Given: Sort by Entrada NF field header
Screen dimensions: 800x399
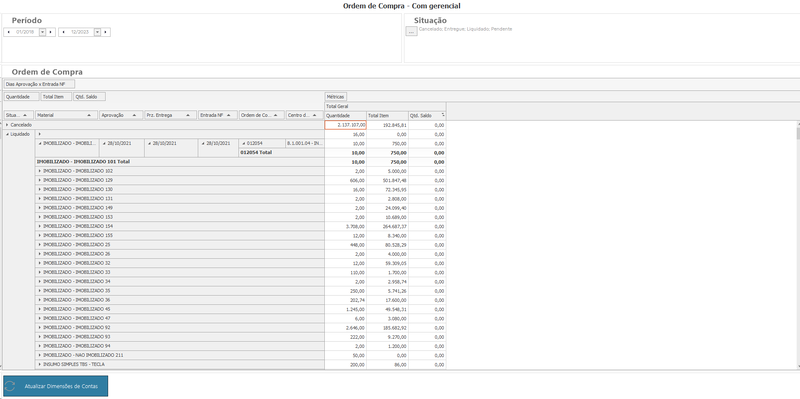Looking at the screenshot, I should point(218,115).
